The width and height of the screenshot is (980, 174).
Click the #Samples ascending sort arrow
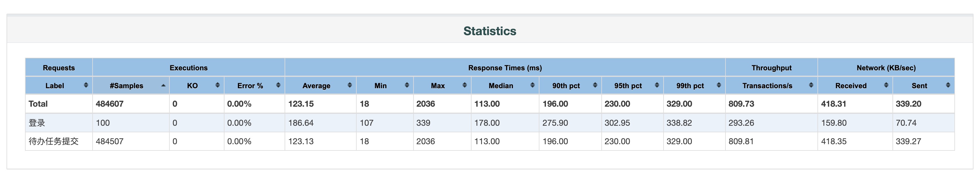pyautogui.click(x=163, y=85)
